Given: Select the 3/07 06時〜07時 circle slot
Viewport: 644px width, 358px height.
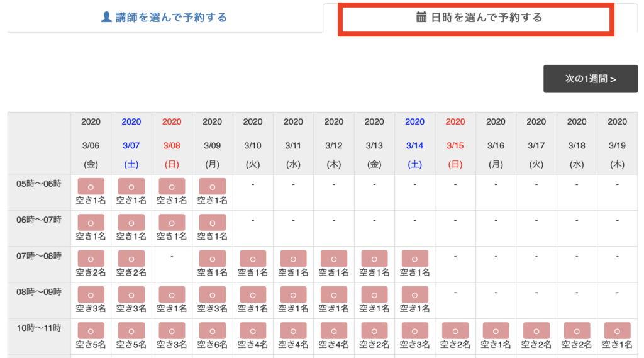Looking at the screenshot, I should (x=131, y=223).
